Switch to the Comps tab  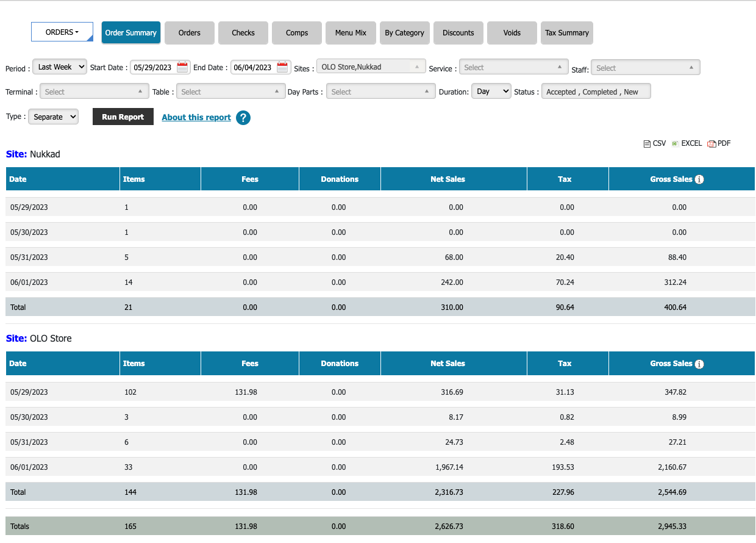(297, 33)
